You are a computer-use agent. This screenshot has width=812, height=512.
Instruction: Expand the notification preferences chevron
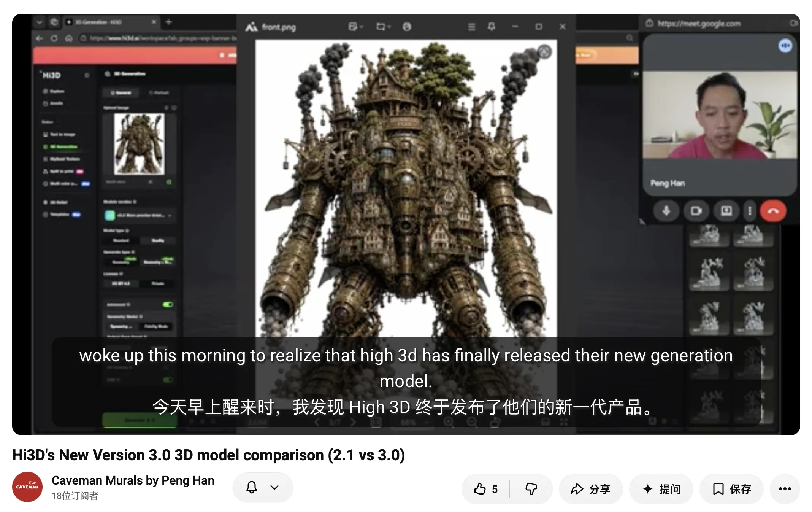point(274,487)
